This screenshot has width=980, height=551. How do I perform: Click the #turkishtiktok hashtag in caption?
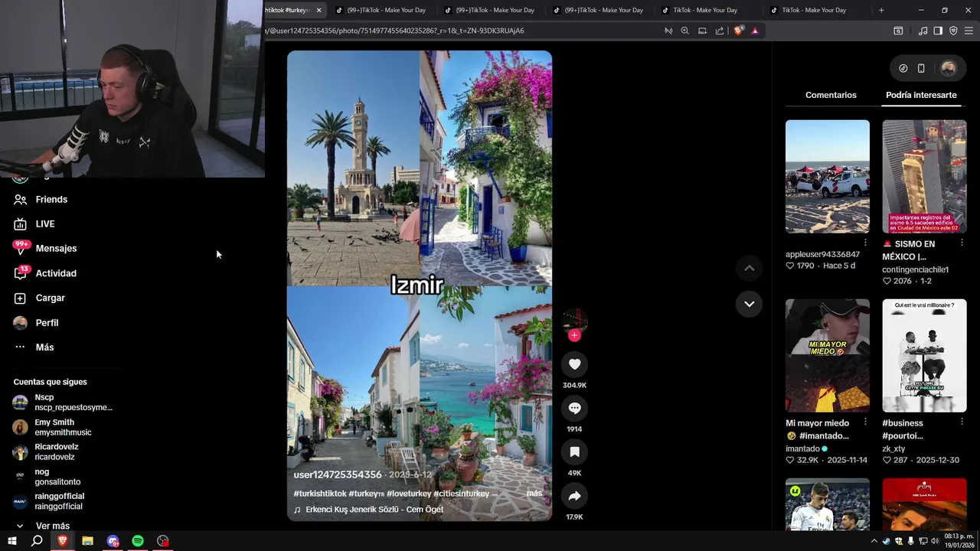[320, 494]
